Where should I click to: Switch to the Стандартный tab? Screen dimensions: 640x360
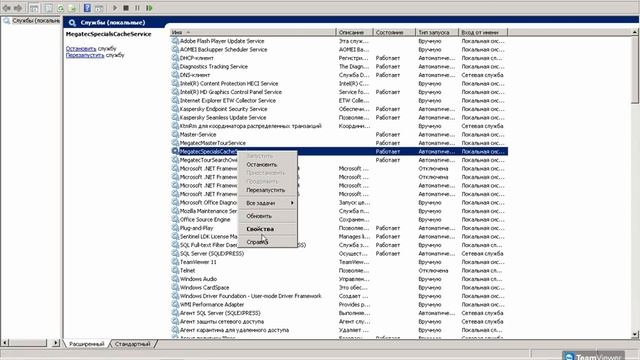point(133,344)
